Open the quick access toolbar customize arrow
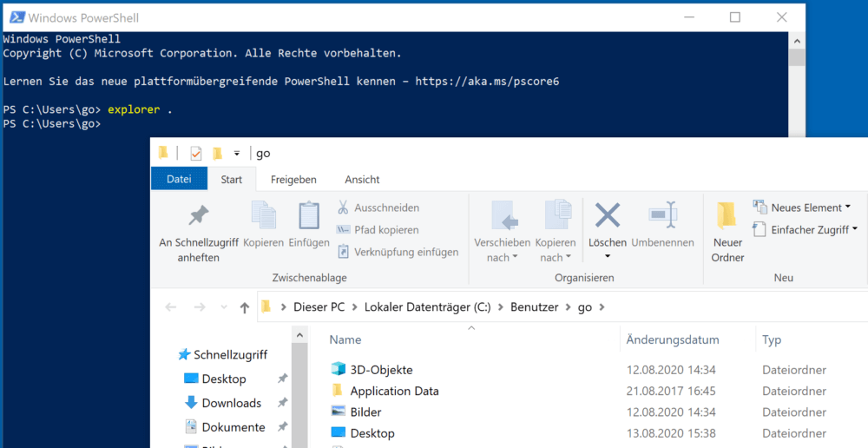Image resolution: width=868 pixels, height=448 pixels. point(236,154)
